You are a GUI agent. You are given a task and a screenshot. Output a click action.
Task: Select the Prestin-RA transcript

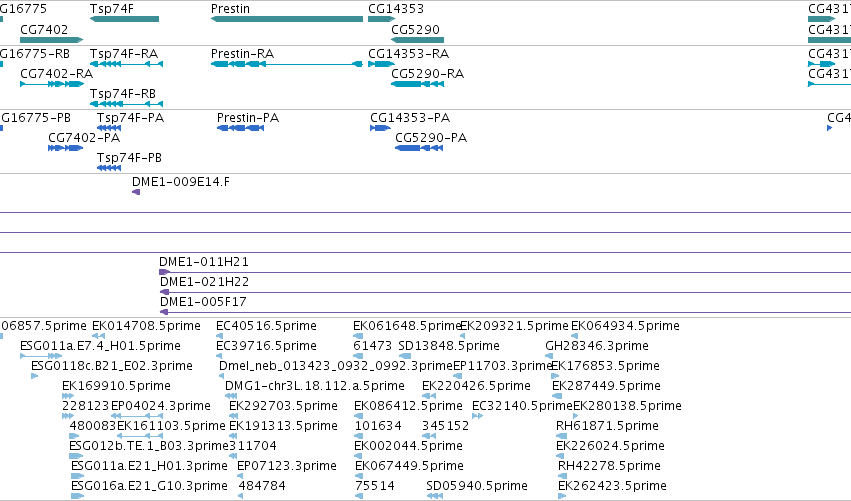(287, 64)
